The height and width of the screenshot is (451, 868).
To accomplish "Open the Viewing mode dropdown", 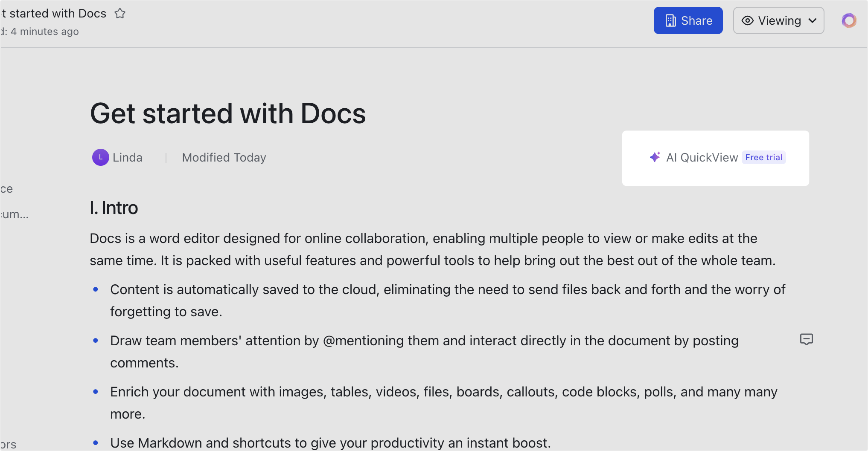I will (x=778, y=20).
